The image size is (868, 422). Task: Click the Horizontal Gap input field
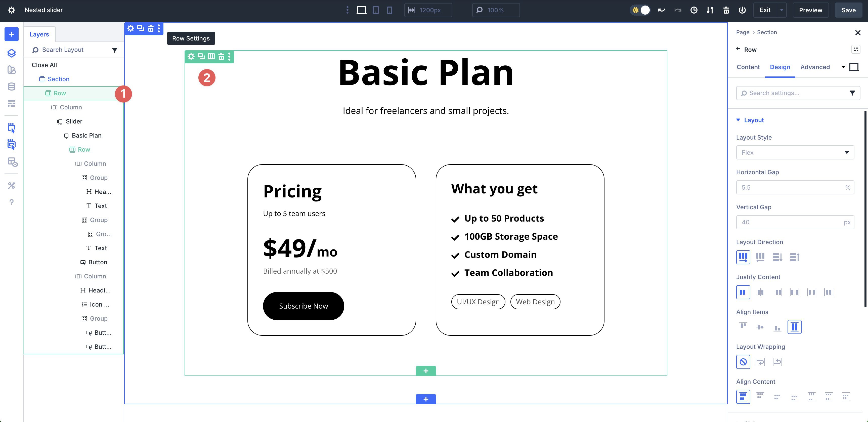coord(790,187)
